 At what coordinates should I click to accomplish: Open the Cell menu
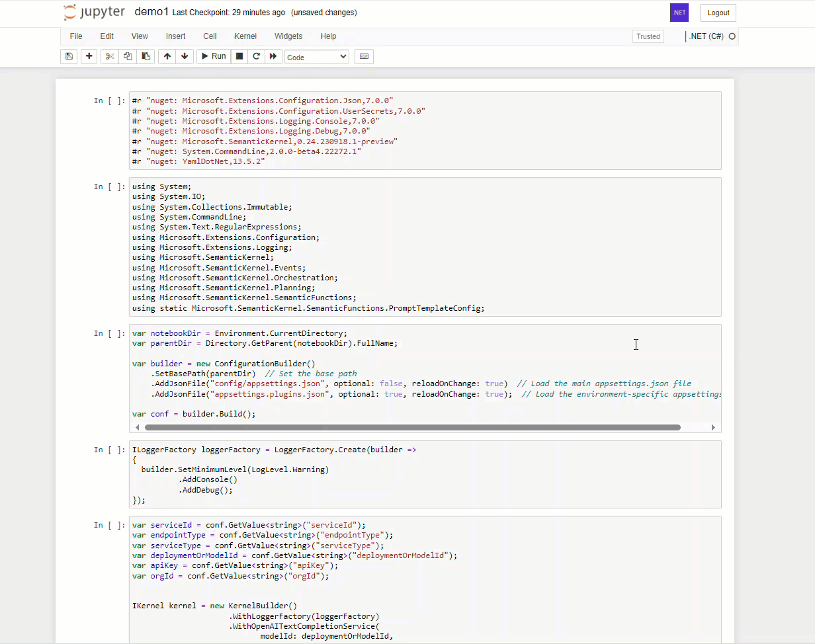pos(210,36)
